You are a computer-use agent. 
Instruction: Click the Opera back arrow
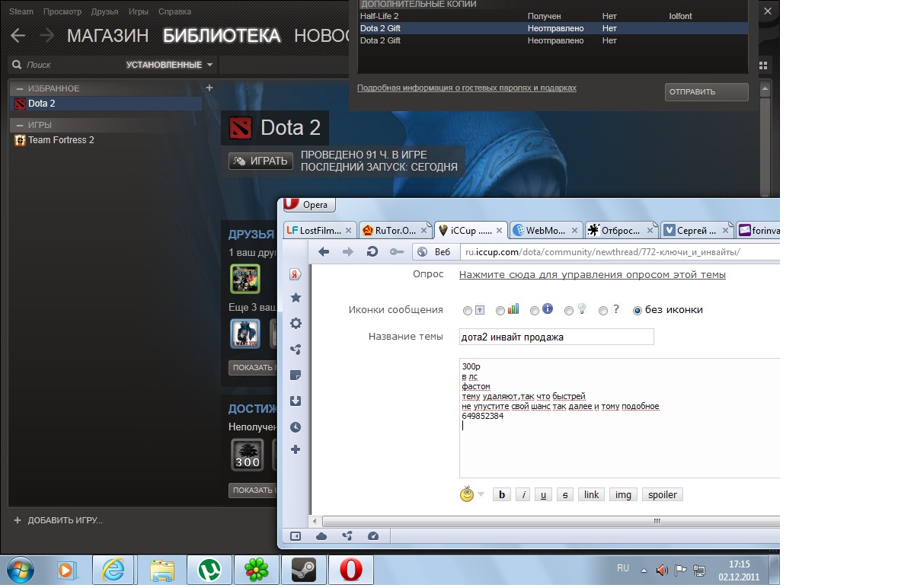[x=324, y=252]
